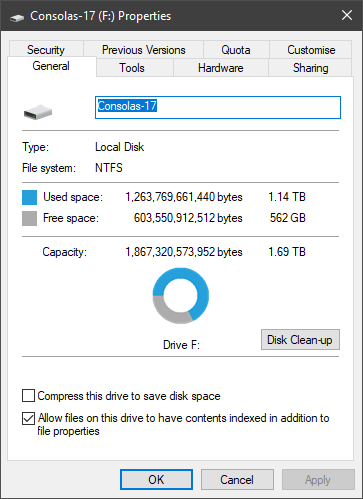
Task: Open the Tools tab
Action: (132, 68)
